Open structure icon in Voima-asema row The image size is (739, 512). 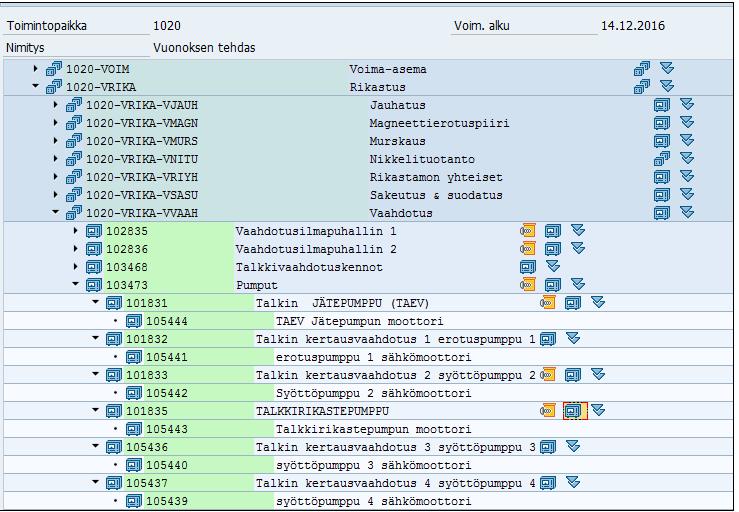(642, 69)
